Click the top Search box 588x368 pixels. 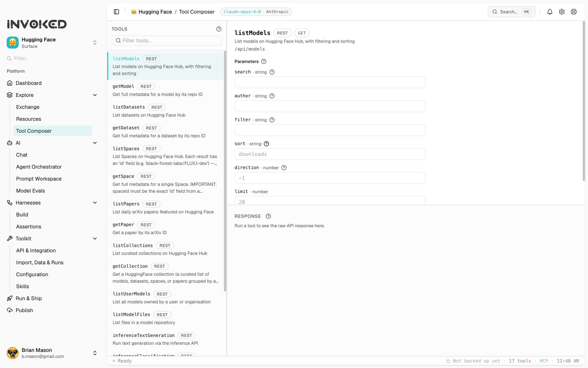(511, 12)
